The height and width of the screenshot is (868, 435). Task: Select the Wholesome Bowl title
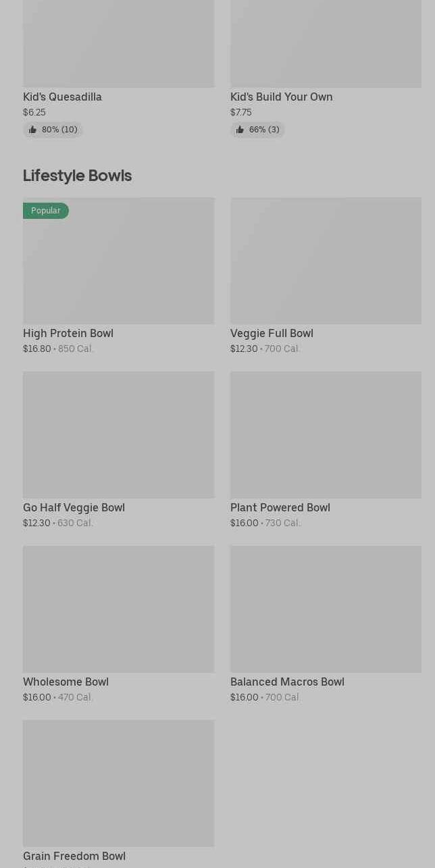pos(66,682)
